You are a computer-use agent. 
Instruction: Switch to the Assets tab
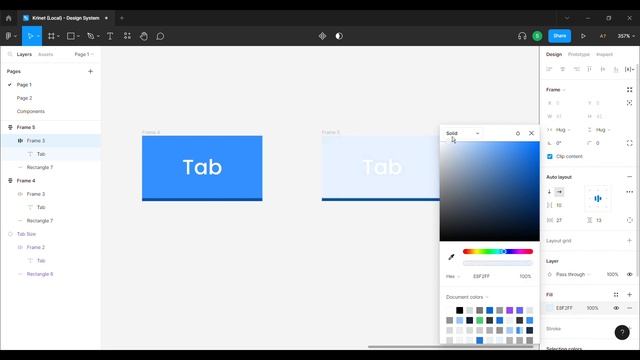point(45,54)
